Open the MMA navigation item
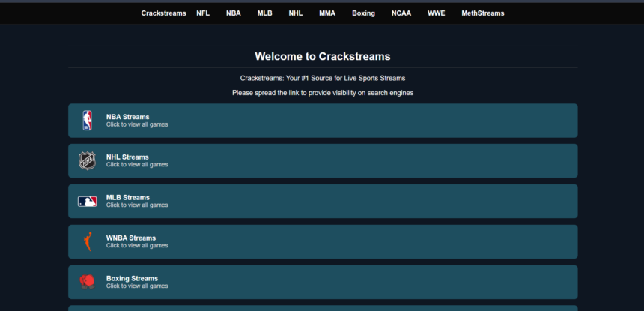644x311 pixels. [327, 13]
